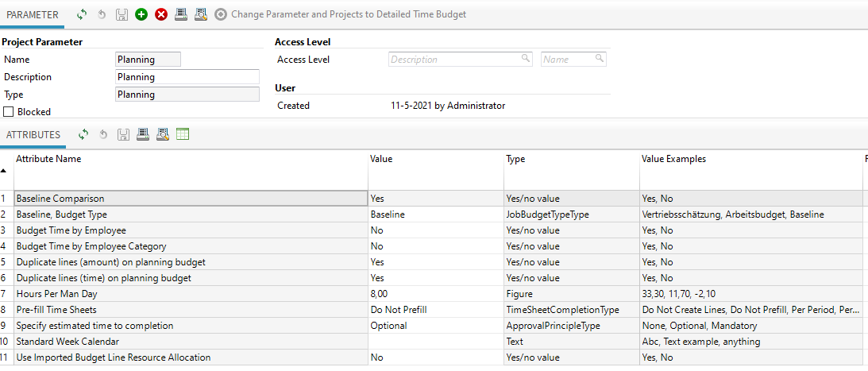This screenshot has height=371, width=868.
Task: Refresh the Attributes list
Action: pos(83,134)
